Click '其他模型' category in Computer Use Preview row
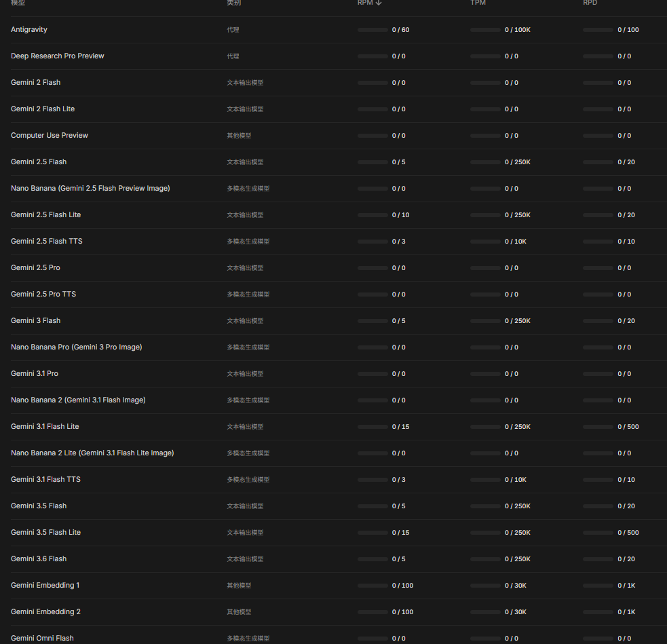The image size is (667, 644). tap(239, 136)
